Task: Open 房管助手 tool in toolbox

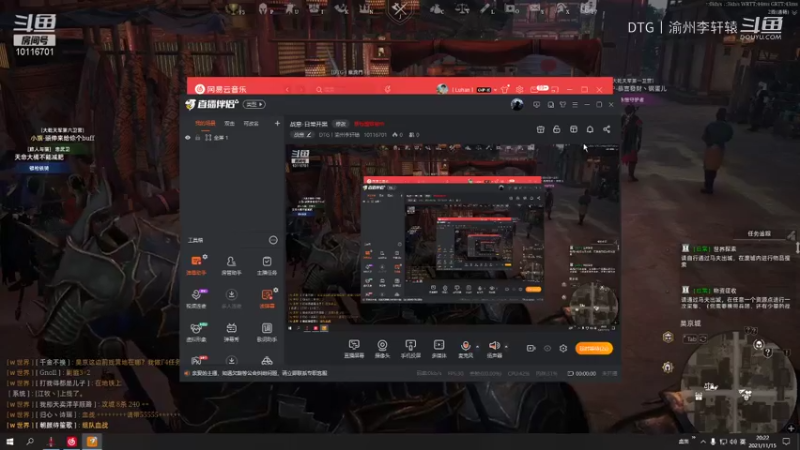Action: (x=231, y=266)
